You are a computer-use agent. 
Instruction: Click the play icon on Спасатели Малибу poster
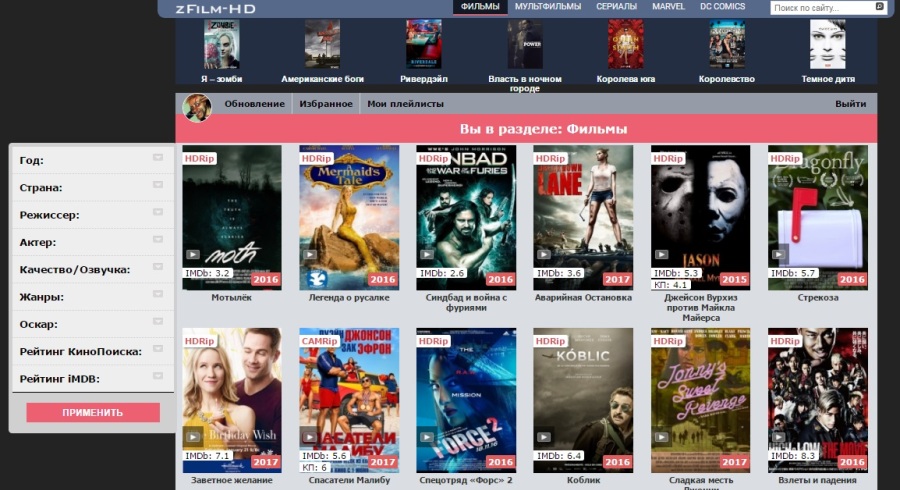point(310,437)
